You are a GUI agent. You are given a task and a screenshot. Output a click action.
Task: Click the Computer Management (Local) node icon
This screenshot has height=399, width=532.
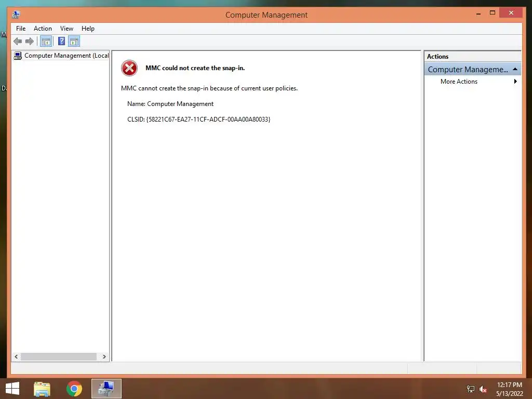tap(18, 55)
